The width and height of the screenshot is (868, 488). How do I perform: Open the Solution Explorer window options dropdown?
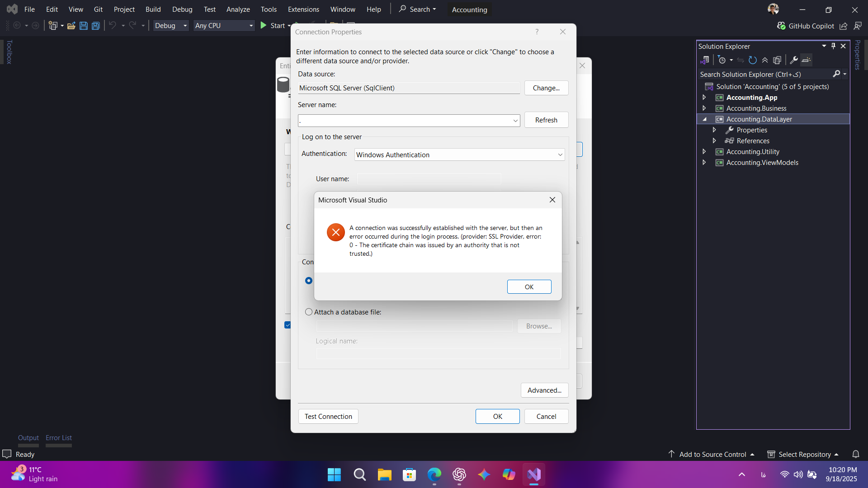pyautogui.click(x=824, y=46)
